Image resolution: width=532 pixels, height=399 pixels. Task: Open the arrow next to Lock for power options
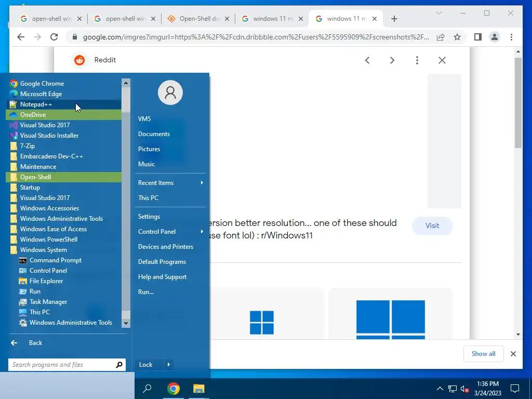pyautogui.click(x=169, y=365)
